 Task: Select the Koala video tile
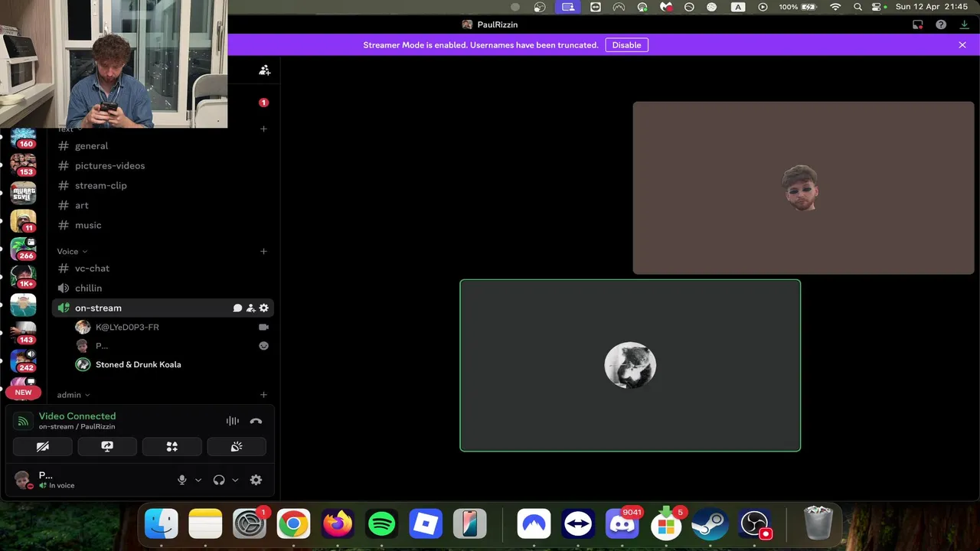pyautogui.click(x=630, y=365)
